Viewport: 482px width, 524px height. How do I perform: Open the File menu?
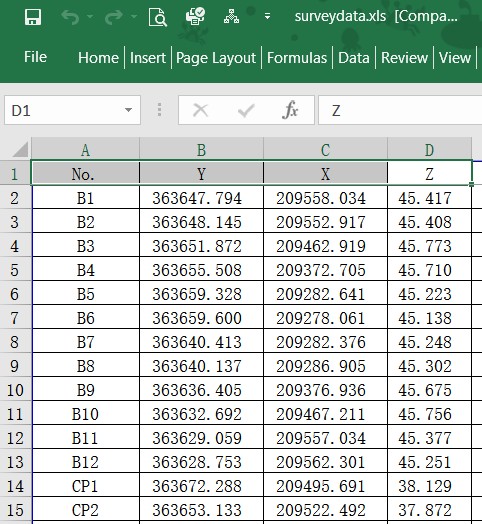tap(35, 57)
